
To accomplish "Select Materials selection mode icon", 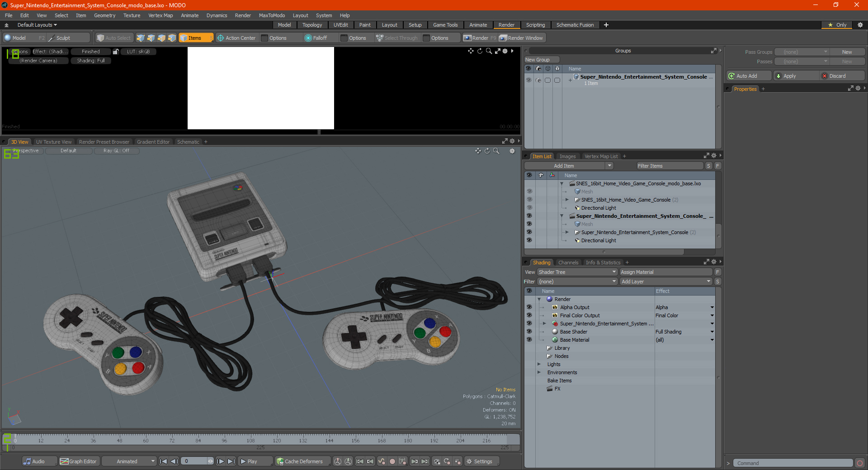I will coord(172,38).
